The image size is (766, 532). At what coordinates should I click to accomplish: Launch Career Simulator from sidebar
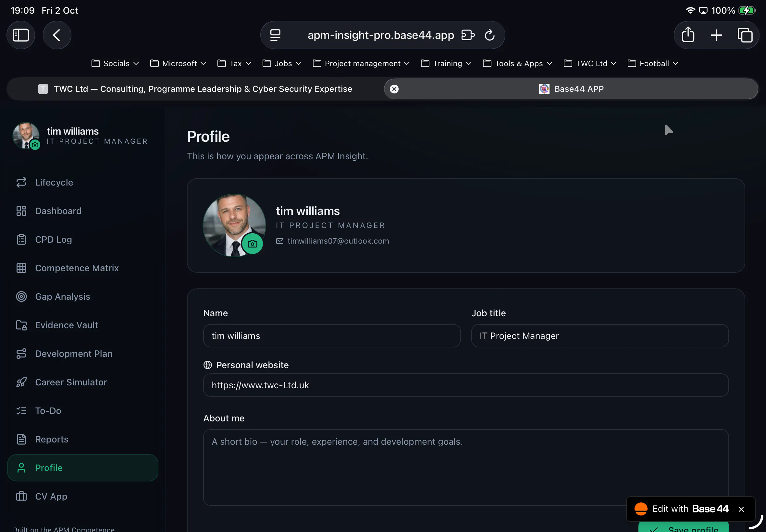point(83,382)
